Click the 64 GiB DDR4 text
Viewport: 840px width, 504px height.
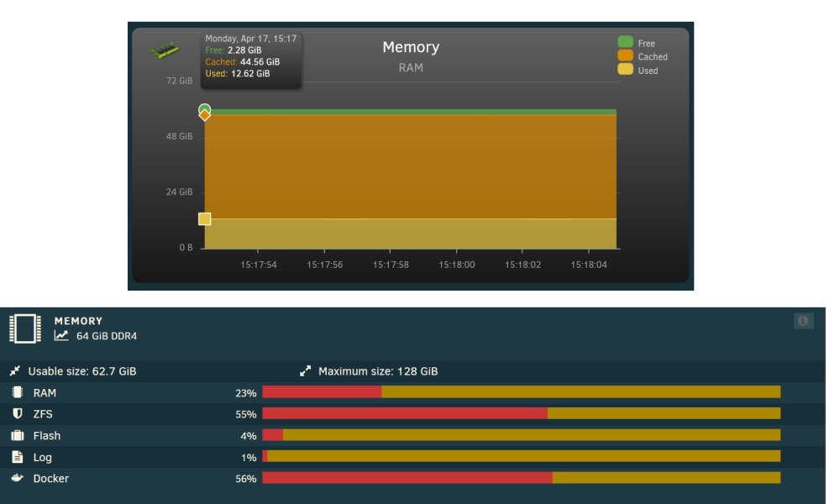click(x=107, y=336)
